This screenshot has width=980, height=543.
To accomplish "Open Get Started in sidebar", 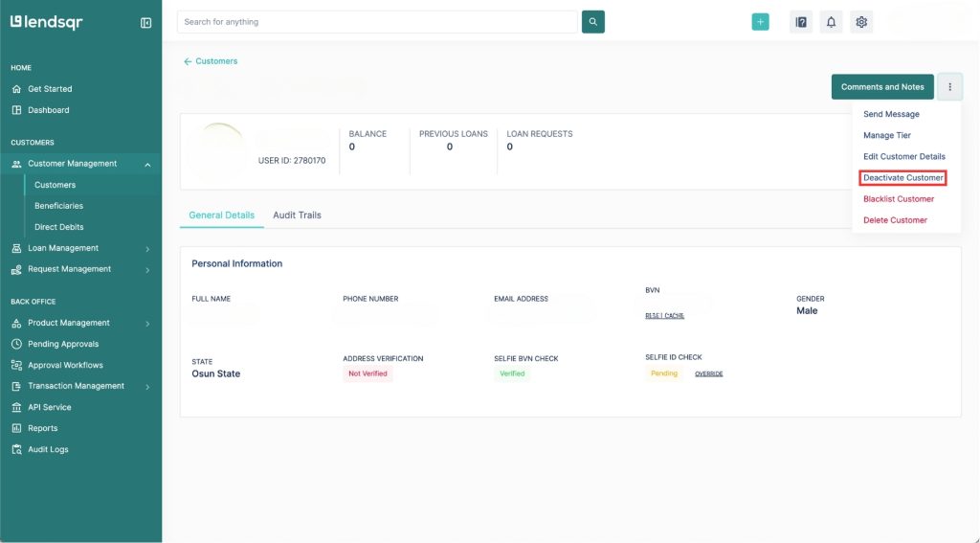I will [50, 89].
